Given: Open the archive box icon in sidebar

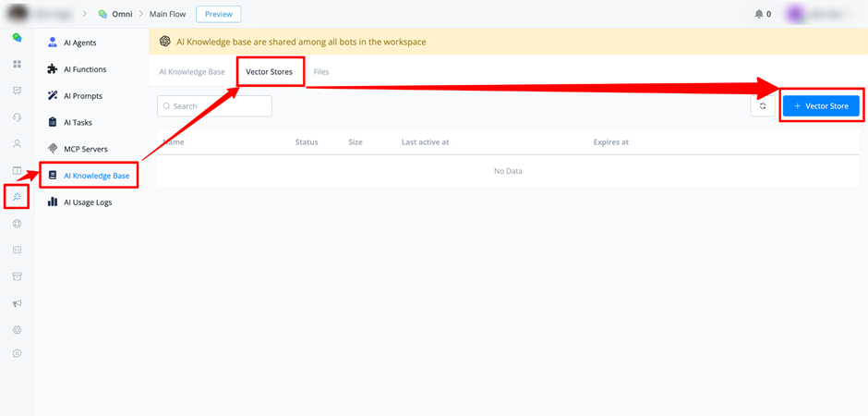Looking at the screenshot, I should [18, 276].
